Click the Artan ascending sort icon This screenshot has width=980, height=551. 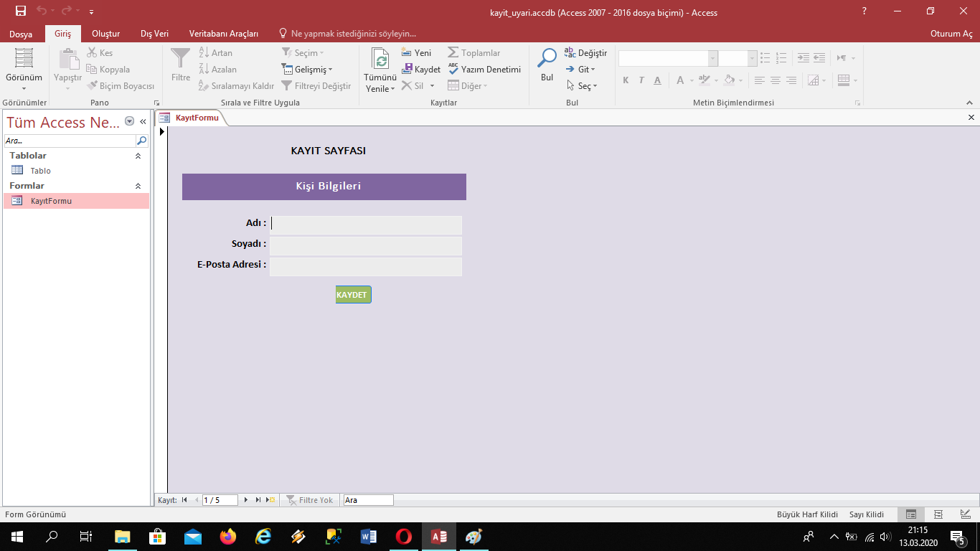pos(204,52)
